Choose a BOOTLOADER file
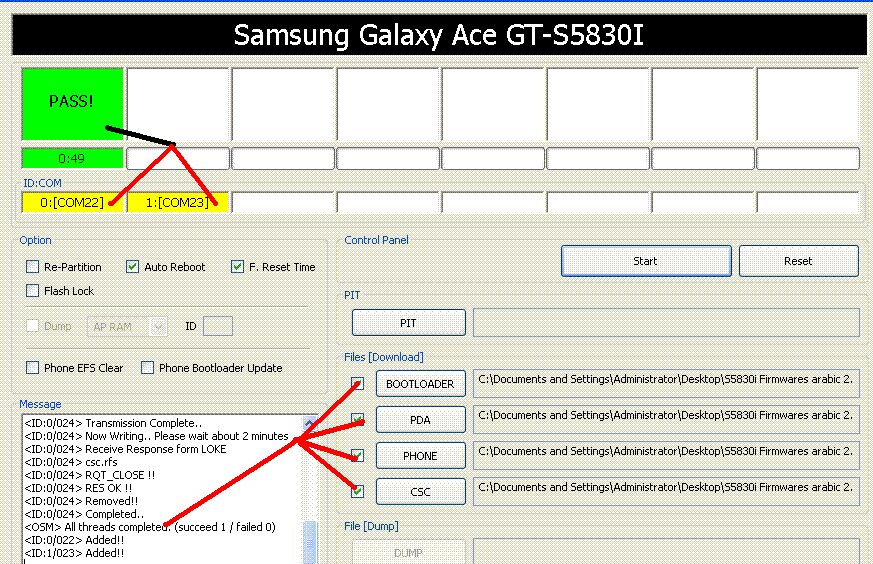 pos(420,384)
